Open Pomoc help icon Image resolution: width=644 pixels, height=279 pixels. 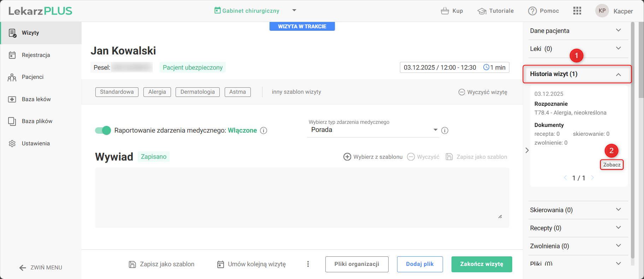[x=532, y=11]
